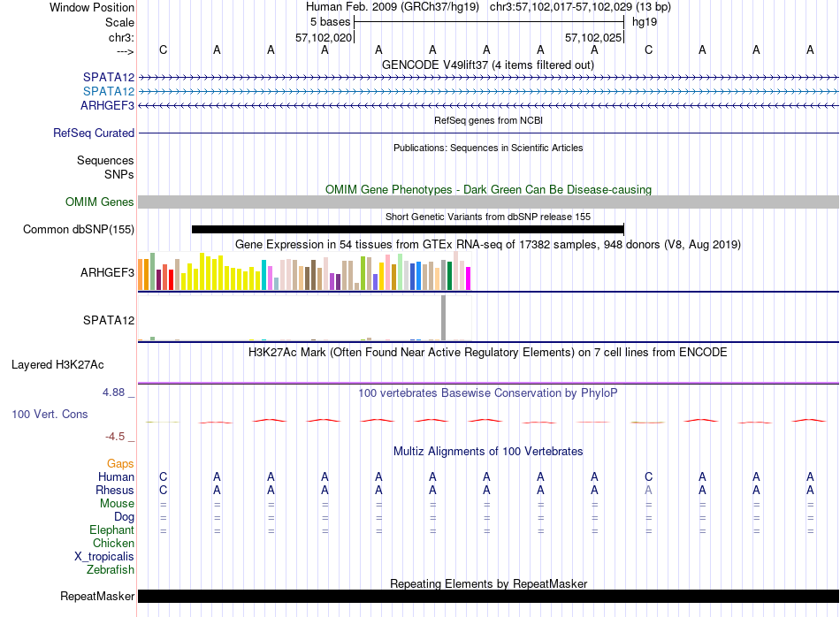Click the faded gray A in Rhesus row
The image size is (840, 617).
coord(649,490)
